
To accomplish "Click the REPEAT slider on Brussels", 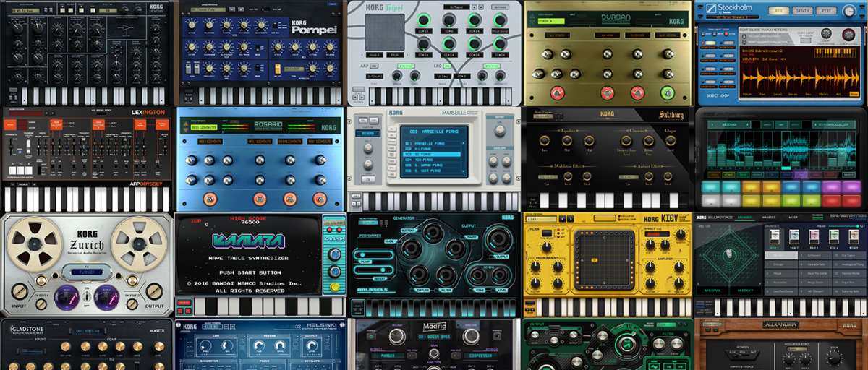I will (x=373, y=270).
